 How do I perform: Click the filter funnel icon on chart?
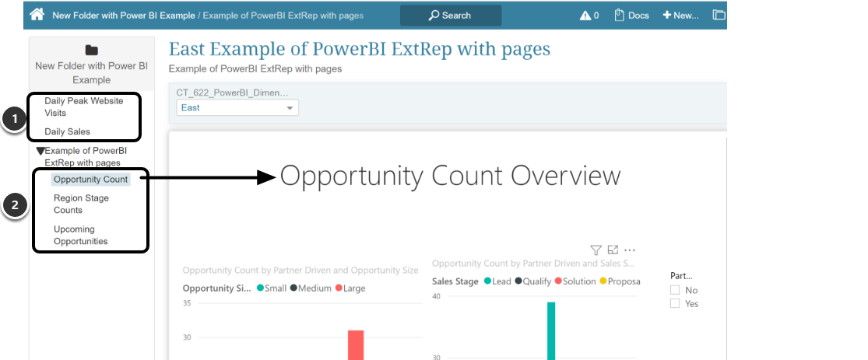click(596, 250)
